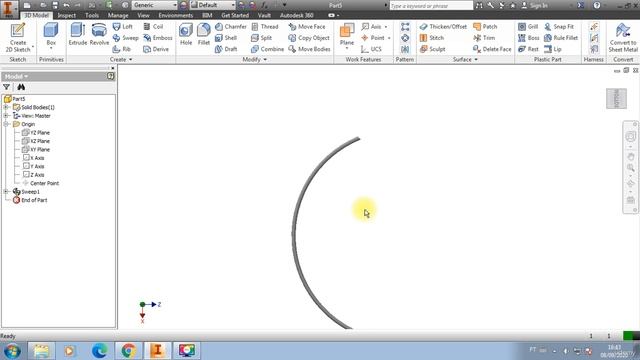Select the Stitch surface tool
640x360 pixels.
[x=432, y=38]
